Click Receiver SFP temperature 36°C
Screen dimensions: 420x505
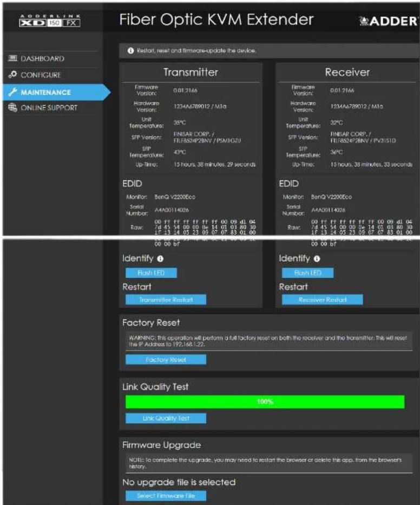pyautogui.click(x=337, y=152)
